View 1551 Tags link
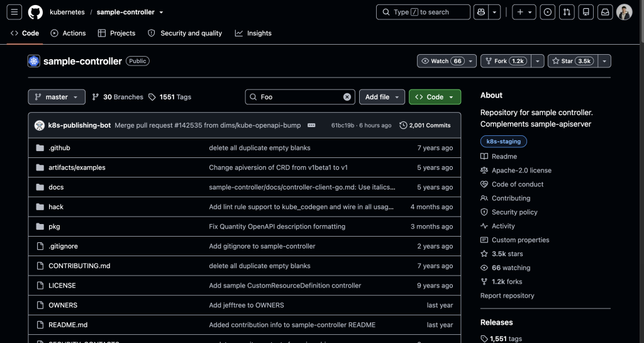 coord(170,97)
